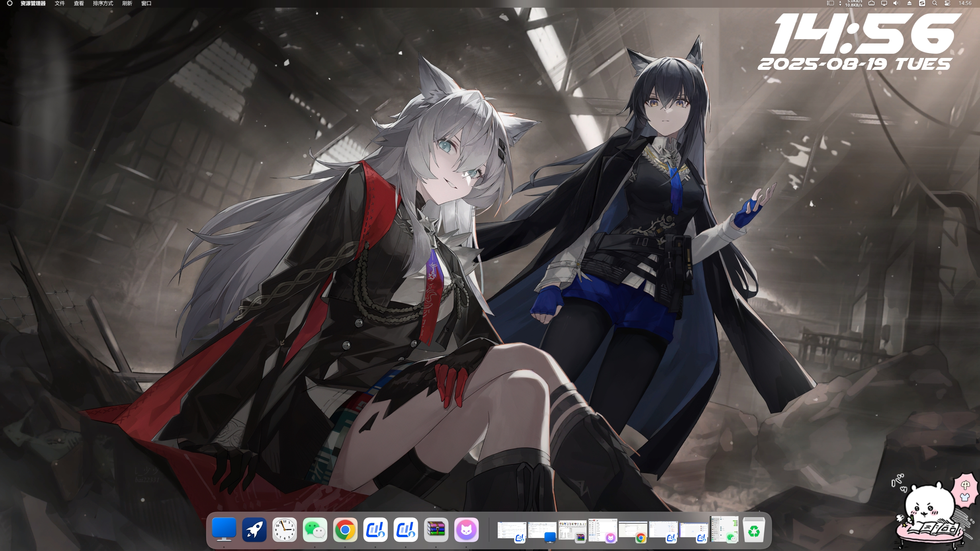Open the circle logo system menu
This screenshot has height=551, width=980.
coord(10,3)
